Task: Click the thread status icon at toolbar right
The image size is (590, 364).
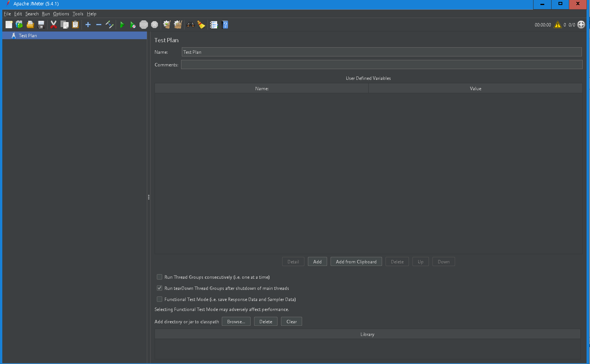Action: coord(581,25)
